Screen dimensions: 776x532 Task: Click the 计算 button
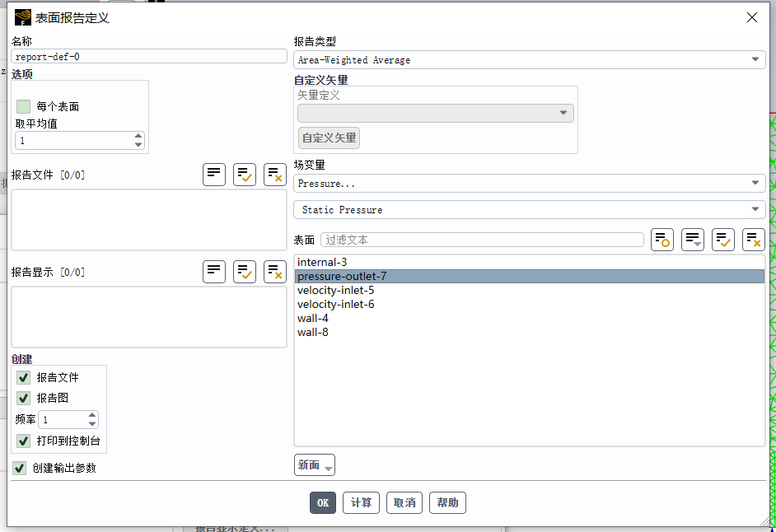362,503
